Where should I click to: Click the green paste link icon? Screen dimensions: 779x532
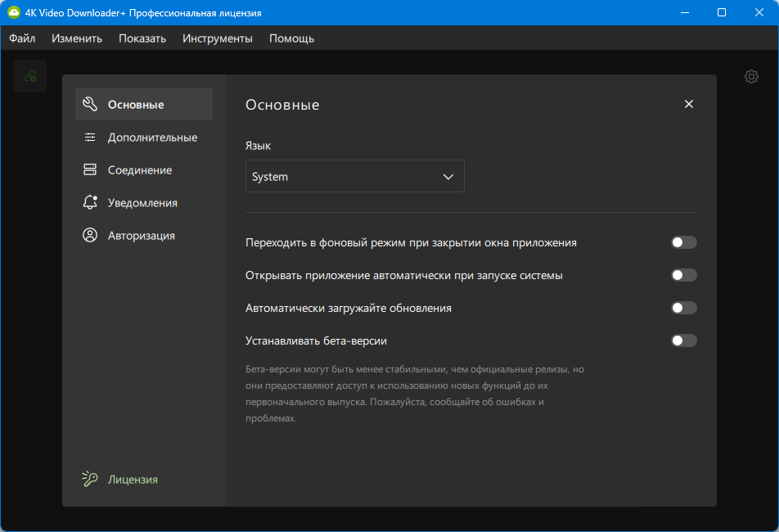(x=30, y=76)
